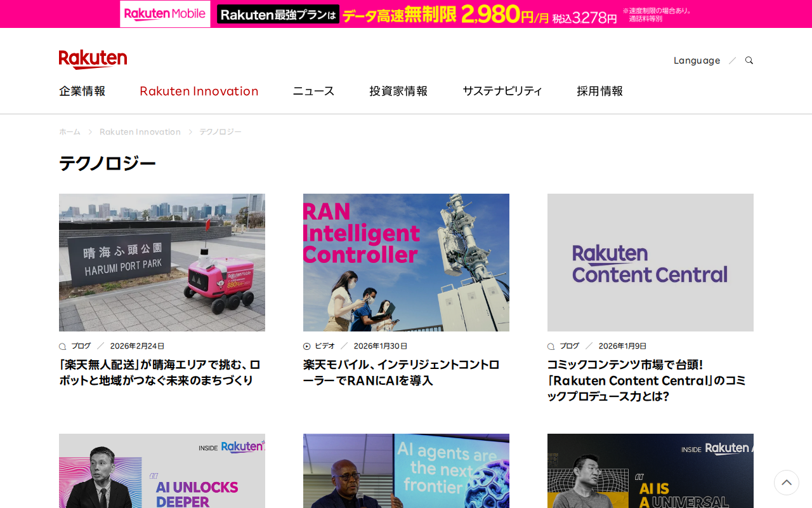Screen dimensions: 812x508
Task: Click the blog icon beside 2026年2月24日
Action: point(62,347)
